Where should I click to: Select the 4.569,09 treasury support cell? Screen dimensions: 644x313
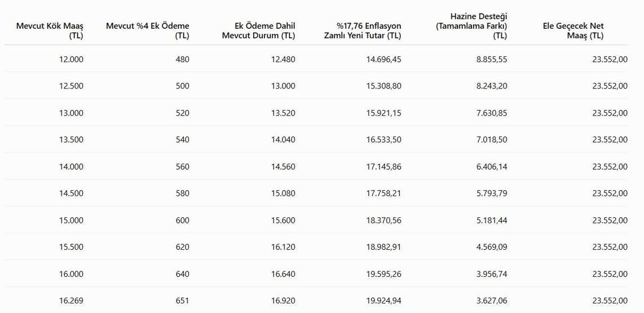492,247
